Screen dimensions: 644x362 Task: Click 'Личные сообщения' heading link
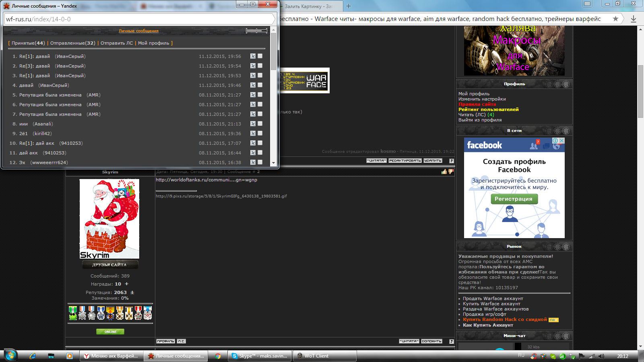pyautogui.click(x=138, y=31)
